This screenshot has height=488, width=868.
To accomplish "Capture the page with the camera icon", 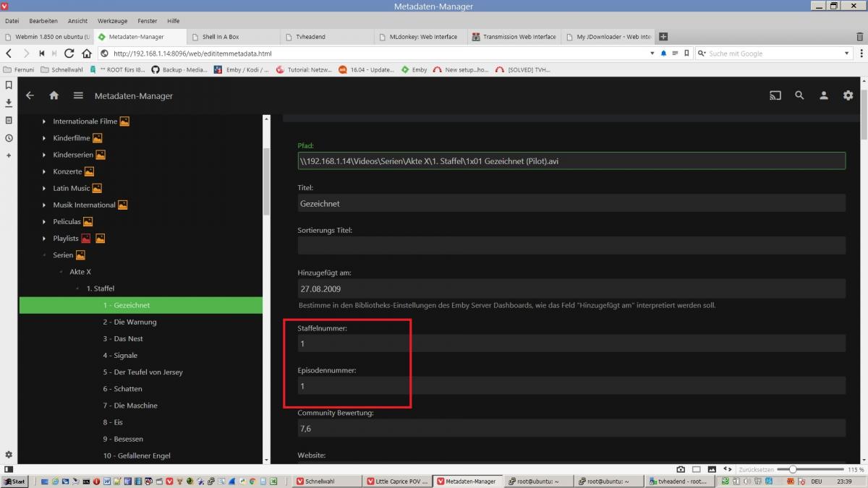I will pos(681,469).
